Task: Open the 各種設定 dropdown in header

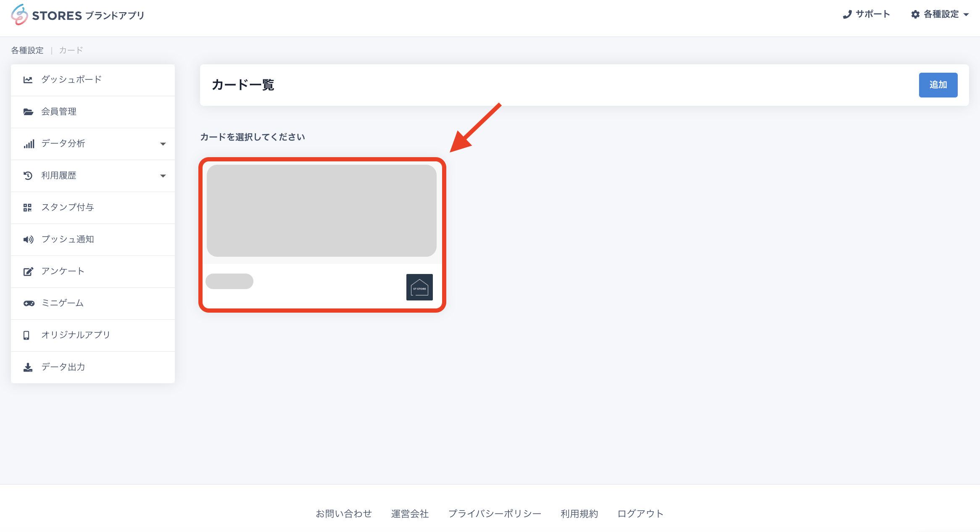Action: click(940, 14)
